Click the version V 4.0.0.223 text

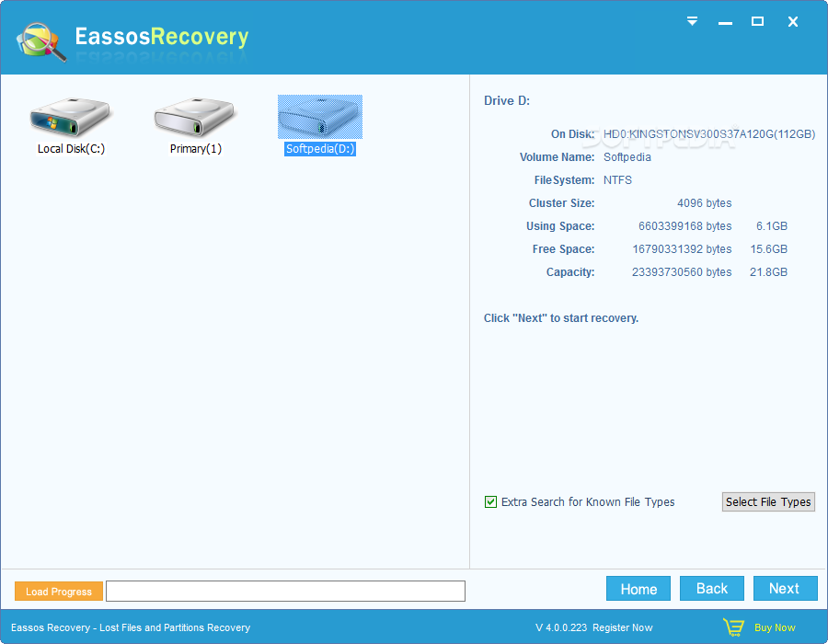click(561, 627)
